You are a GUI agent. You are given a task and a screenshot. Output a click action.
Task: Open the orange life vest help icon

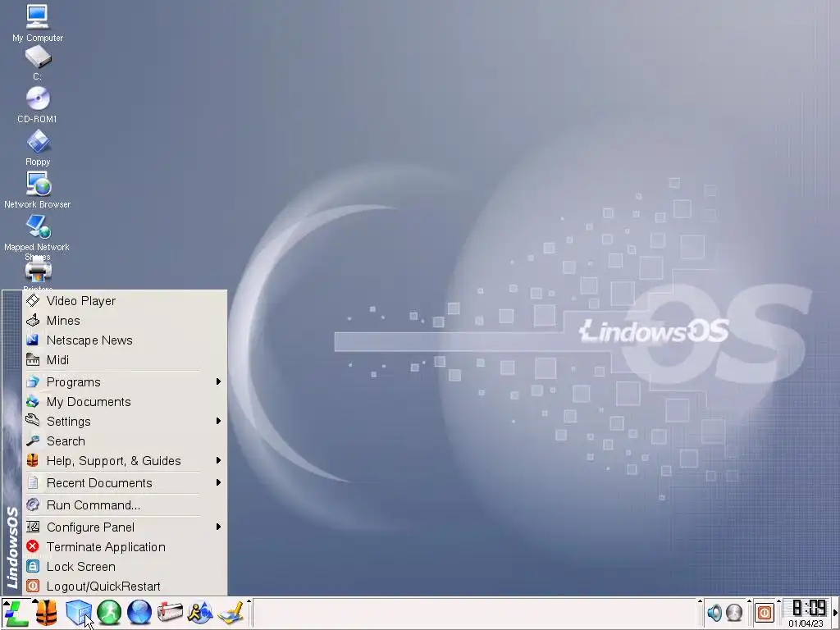pos(47,613)
